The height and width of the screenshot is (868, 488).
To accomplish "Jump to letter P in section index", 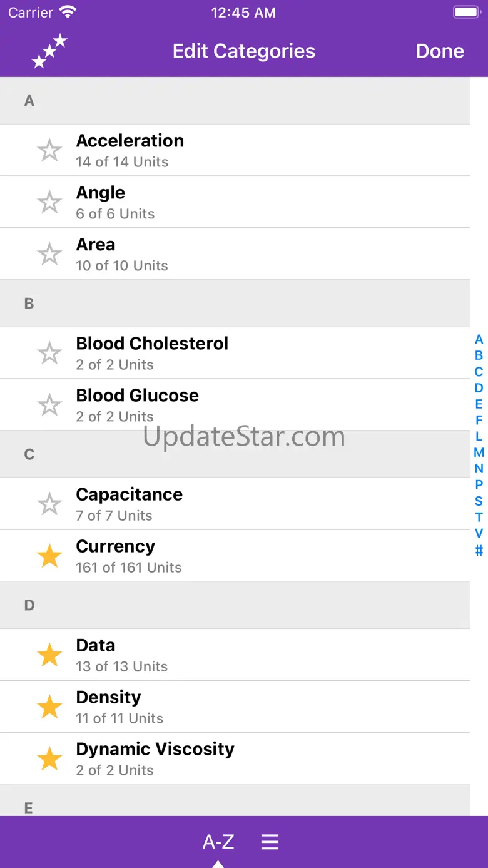I will pos(479,484).
